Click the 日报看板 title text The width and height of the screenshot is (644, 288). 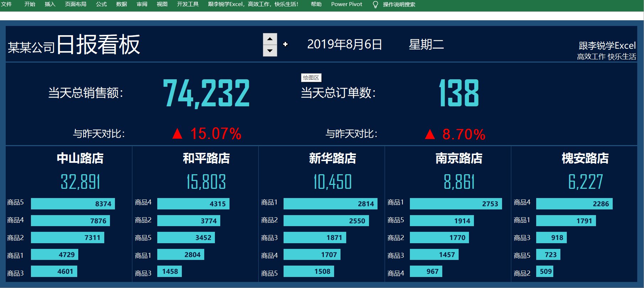pyautogui.click(x=98, y=44)
